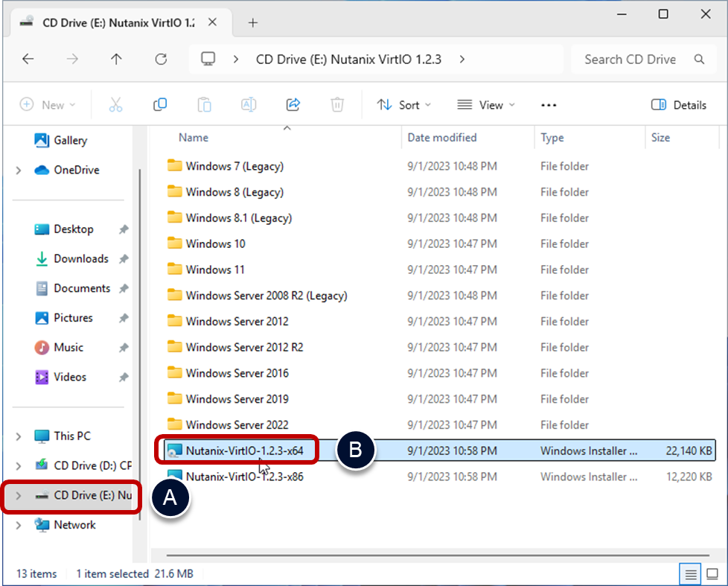Click the Delete trash icon

337,105
